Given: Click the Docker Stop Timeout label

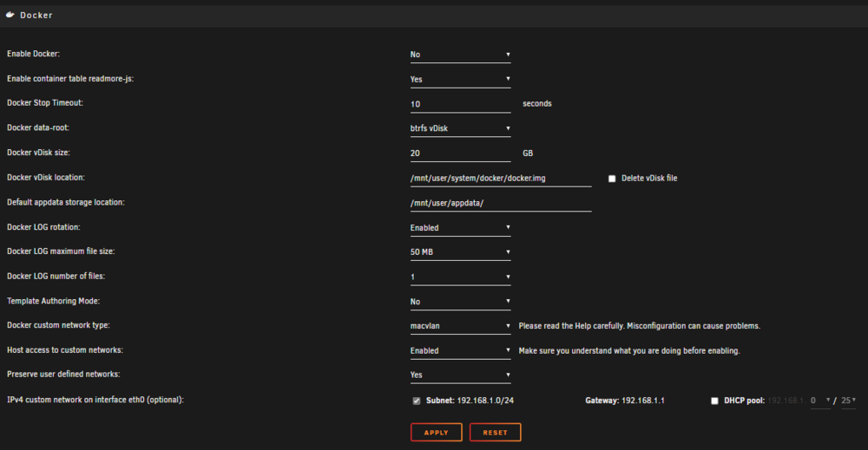Looking at the screenshot, I should click(45, 103).
